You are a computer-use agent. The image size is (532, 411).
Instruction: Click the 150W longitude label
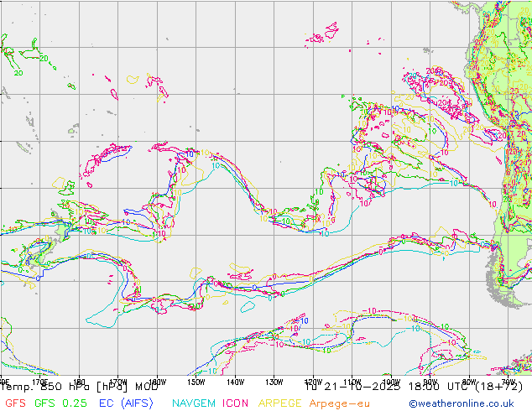click(x=196, y=382)
